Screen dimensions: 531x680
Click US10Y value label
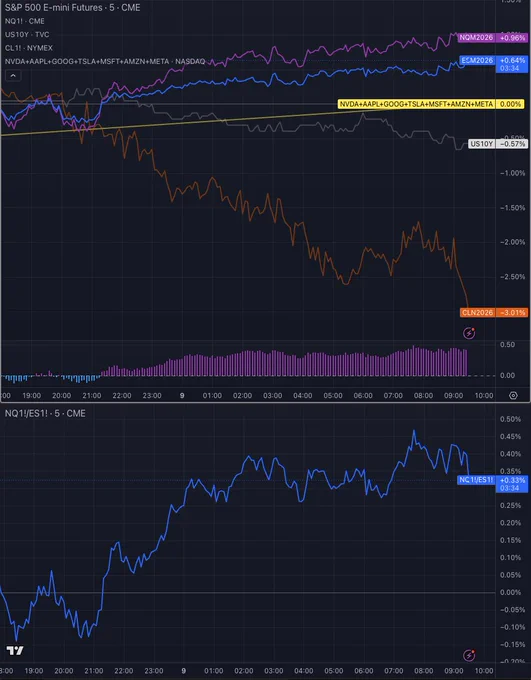click(x=482, y=144)
